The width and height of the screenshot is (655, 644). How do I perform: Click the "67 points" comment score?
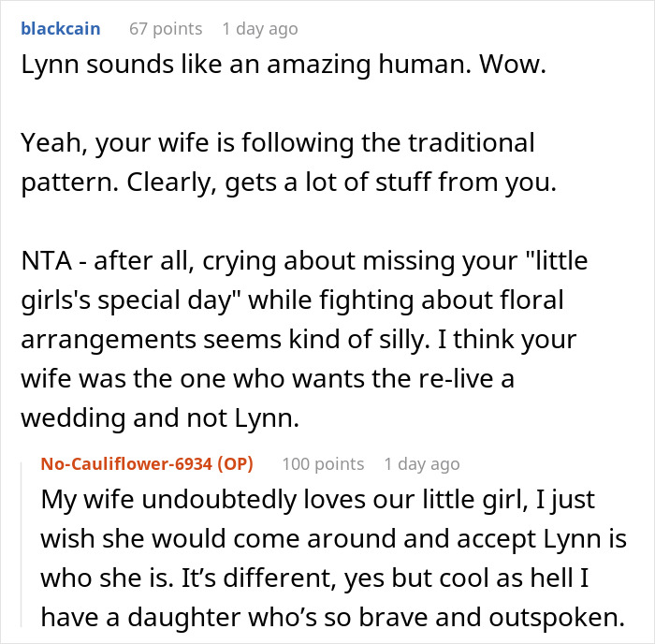[x=164, y=29]
